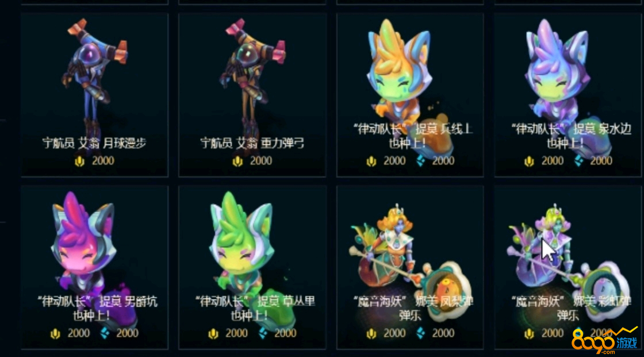The height and width of the screenshot is (357, 644).
Task: Click gold token icon on 彩虹弹弹乐 card
Action: [529, 333]
